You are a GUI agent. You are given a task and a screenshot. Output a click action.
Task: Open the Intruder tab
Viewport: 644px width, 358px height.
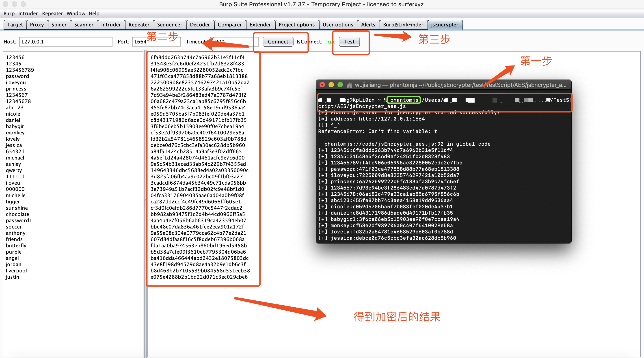tap(111, 24)
